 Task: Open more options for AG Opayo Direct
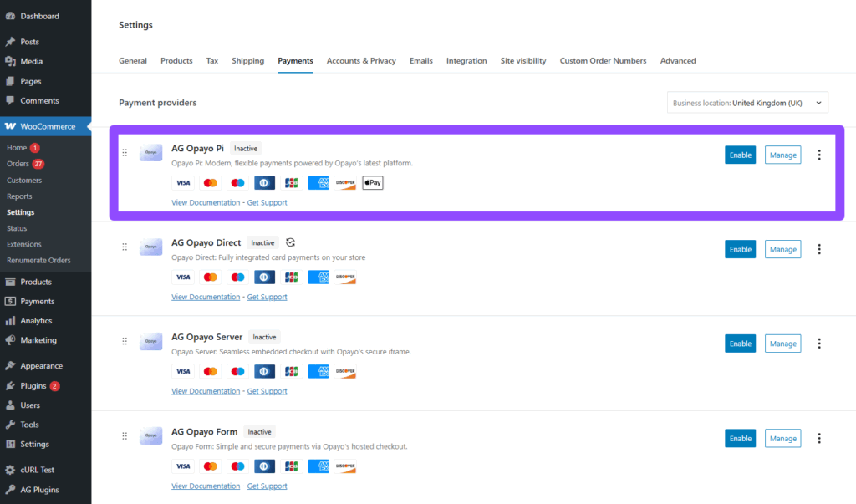[x=819, y=249]
